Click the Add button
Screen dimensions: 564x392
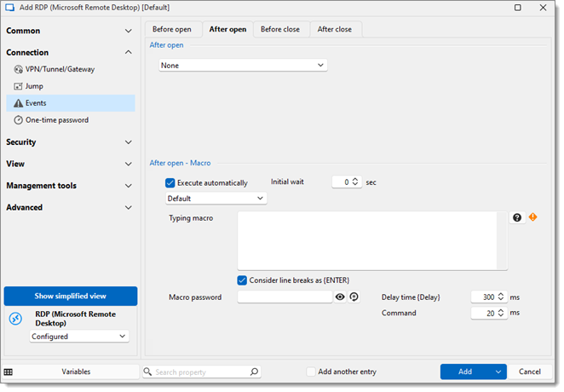pyautogui.click(x=465, y=372)
